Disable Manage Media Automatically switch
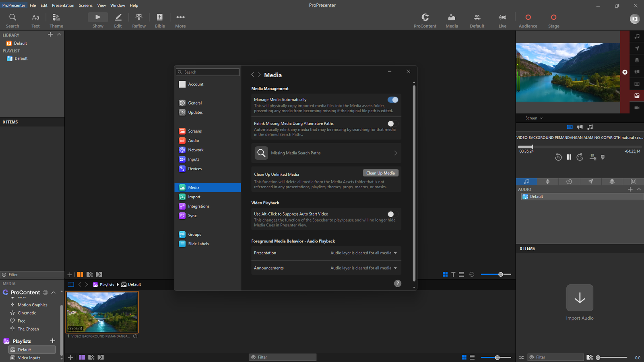644x362 pixels. (x=393, y=100)
